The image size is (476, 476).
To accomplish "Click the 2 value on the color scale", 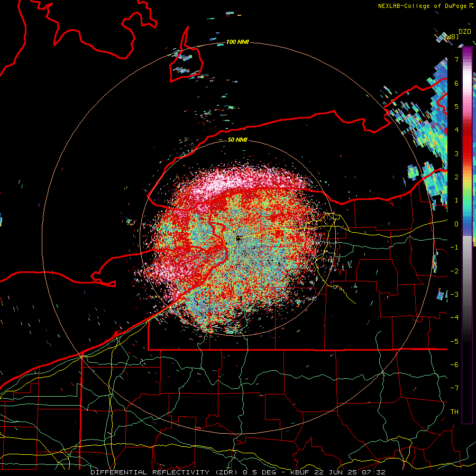I will point(456,177).
